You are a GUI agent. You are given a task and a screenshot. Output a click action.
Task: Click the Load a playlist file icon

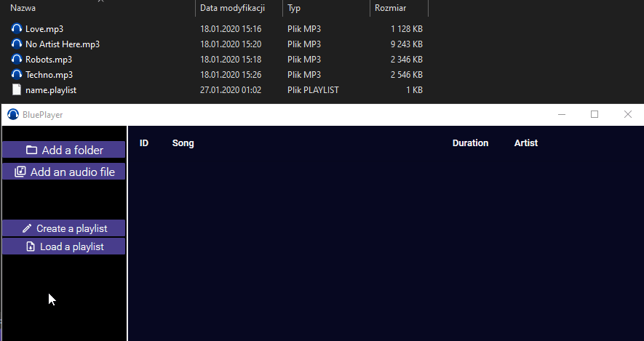click(30, 247)
